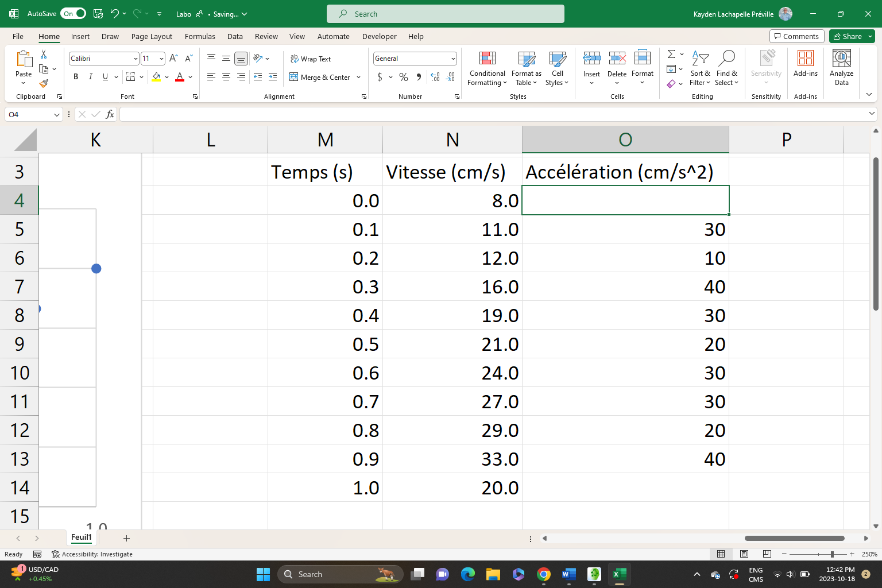Image resolution: width=882 pixels, height=588 pixels.
Task: Click the Format Painter brush icon
Action: pyautogui.click(x=44, y=84)
